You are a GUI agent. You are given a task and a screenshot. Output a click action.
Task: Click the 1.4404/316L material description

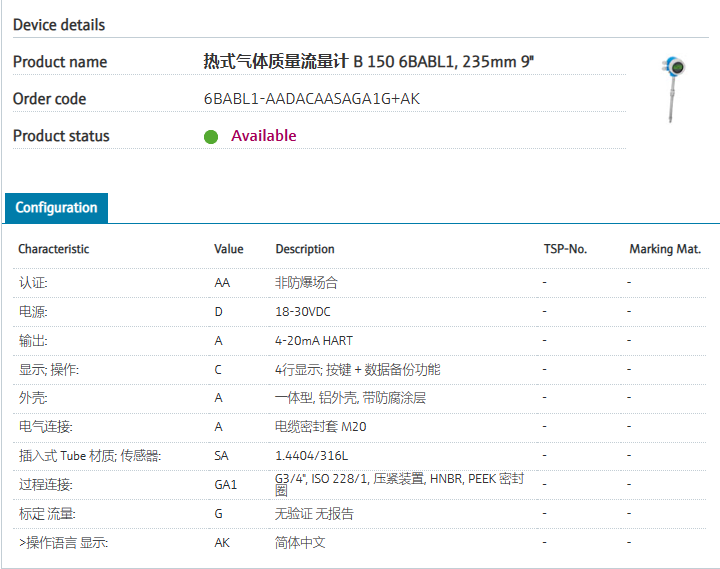311,456
